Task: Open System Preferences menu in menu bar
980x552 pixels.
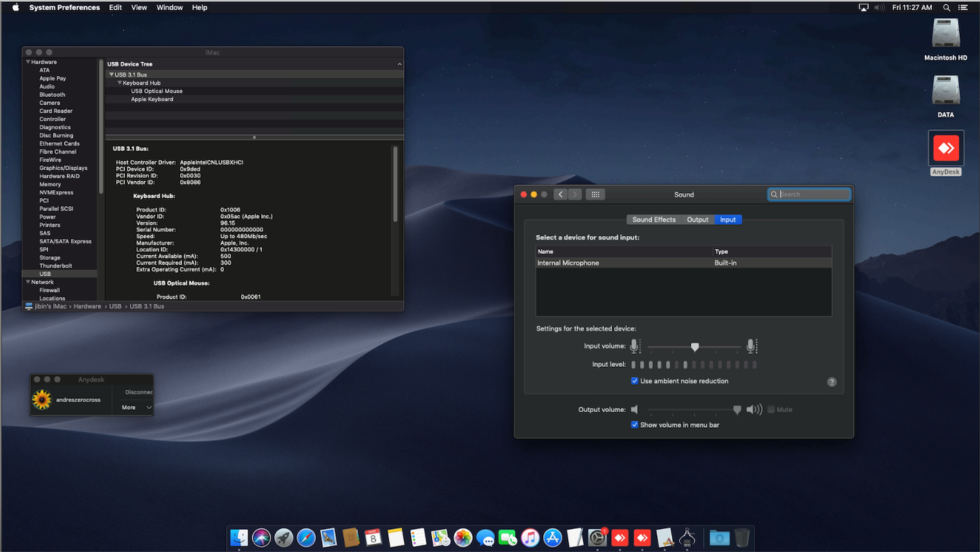Action: pos(65,7)
